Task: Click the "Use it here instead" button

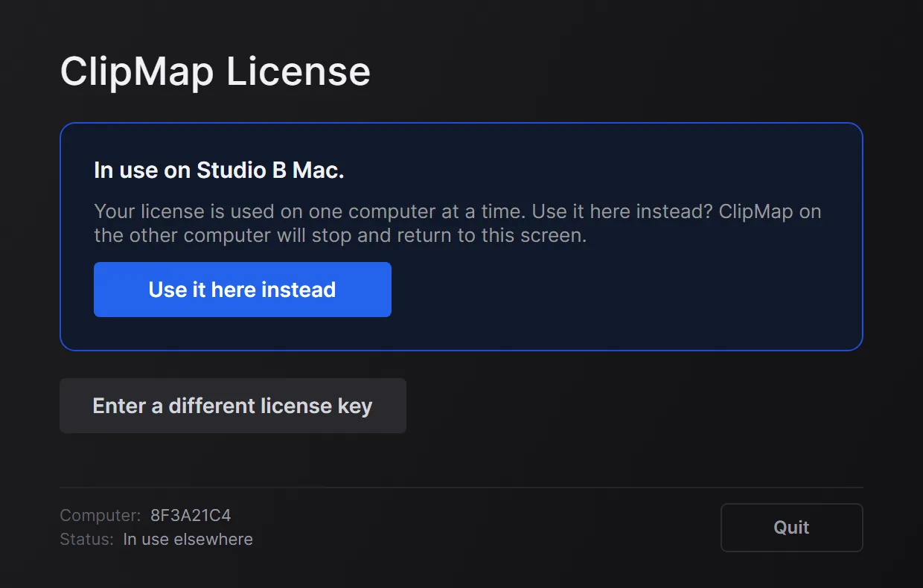Action: pyautogui.click(x=243, y=290)
